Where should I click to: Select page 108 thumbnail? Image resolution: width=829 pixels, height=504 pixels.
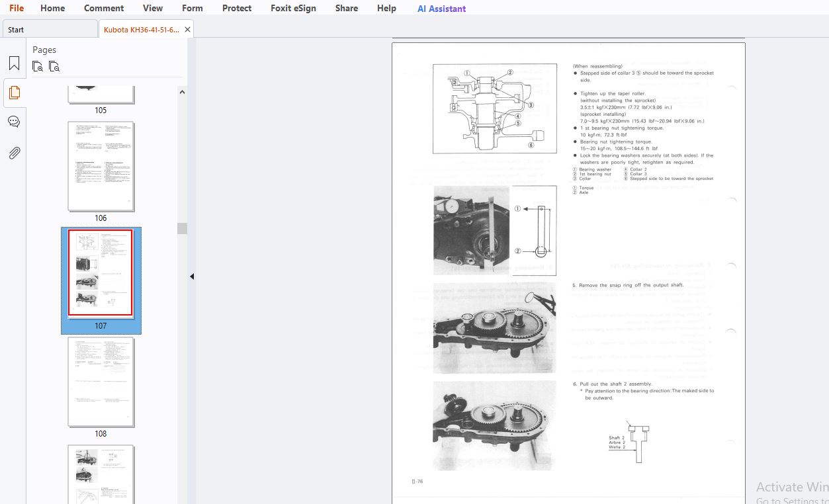coord(101,382)
